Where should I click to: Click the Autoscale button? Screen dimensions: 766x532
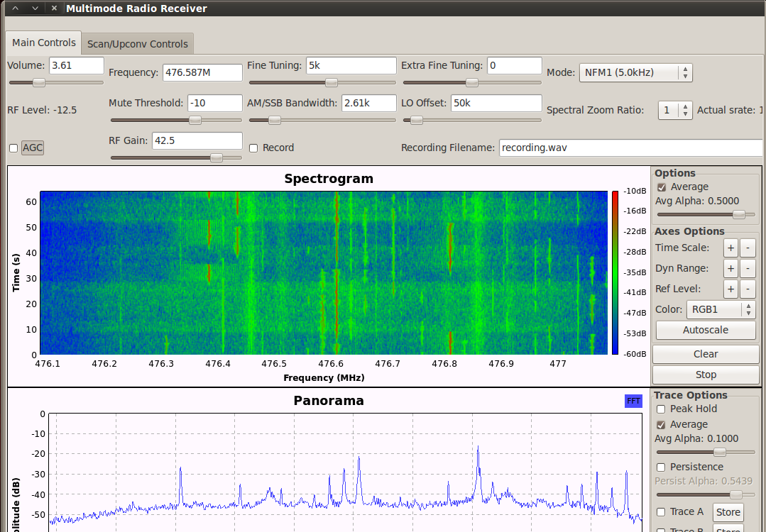click(705, 330)
